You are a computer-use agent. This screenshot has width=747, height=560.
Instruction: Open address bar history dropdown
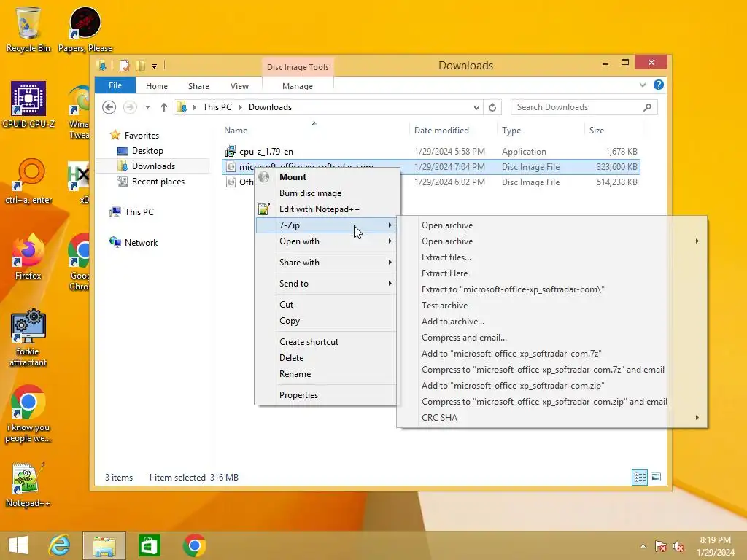(476, 108)
